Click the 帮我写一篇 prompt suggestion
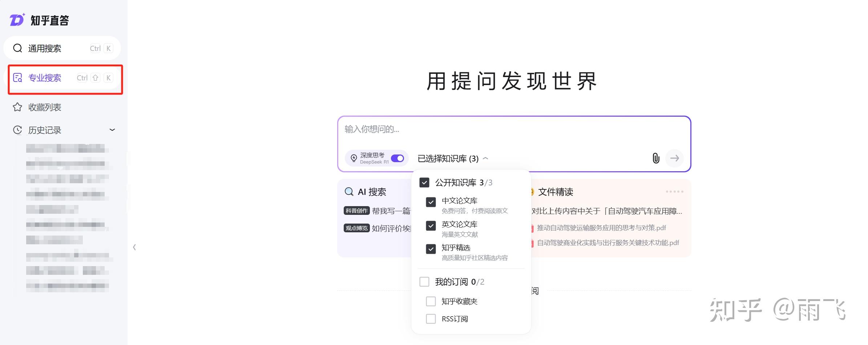868x345 pixels. tap(391, 211)
